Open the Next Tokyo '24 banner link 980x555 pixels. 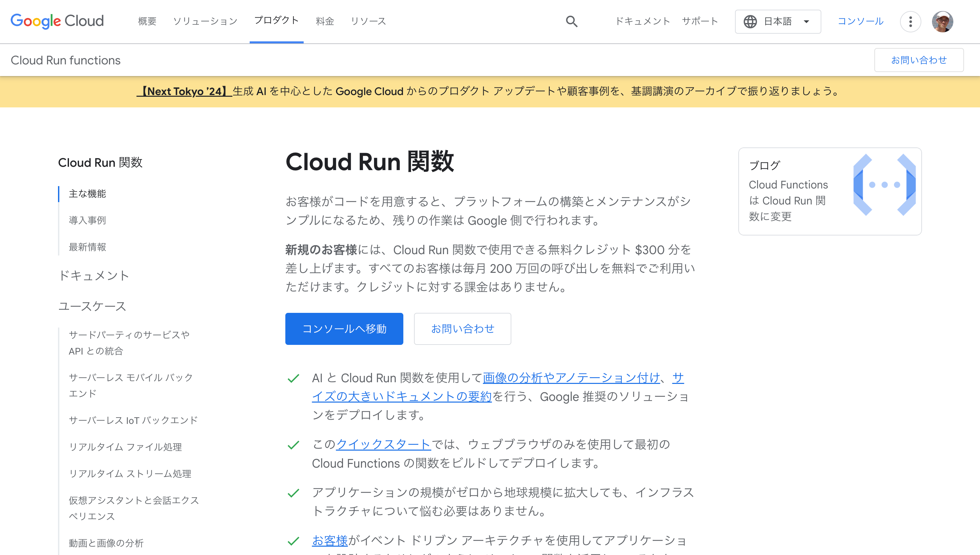click(x=184, y=91)
